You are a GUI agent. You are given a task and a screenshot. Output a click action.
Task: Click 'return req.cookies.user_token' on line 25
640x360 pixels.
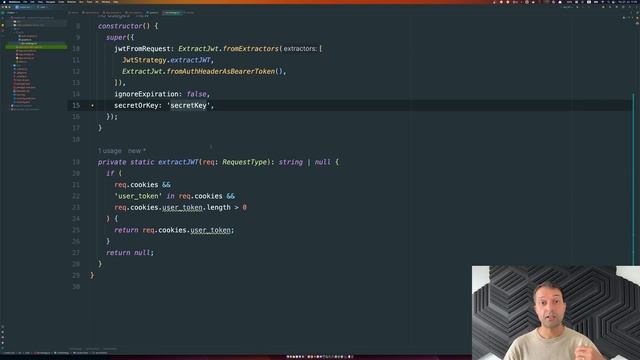tap(174, 230)
